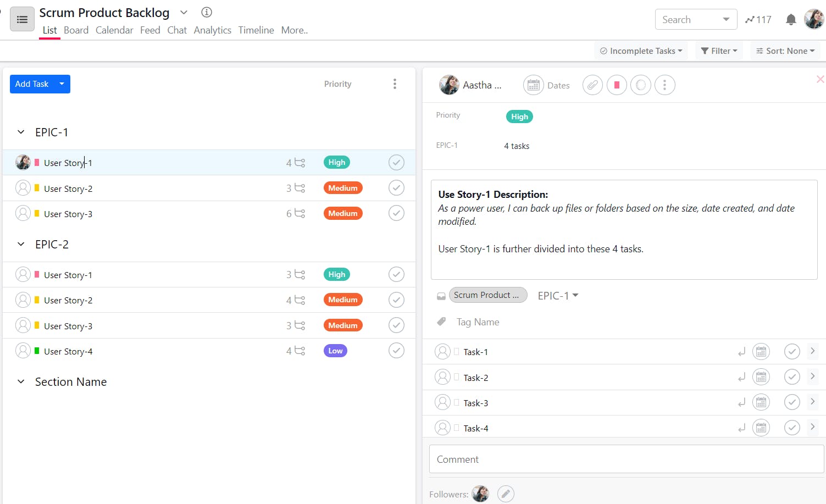Click the Low priority badge on User Story-4
826x504 pixels.
tap(335, 351)
